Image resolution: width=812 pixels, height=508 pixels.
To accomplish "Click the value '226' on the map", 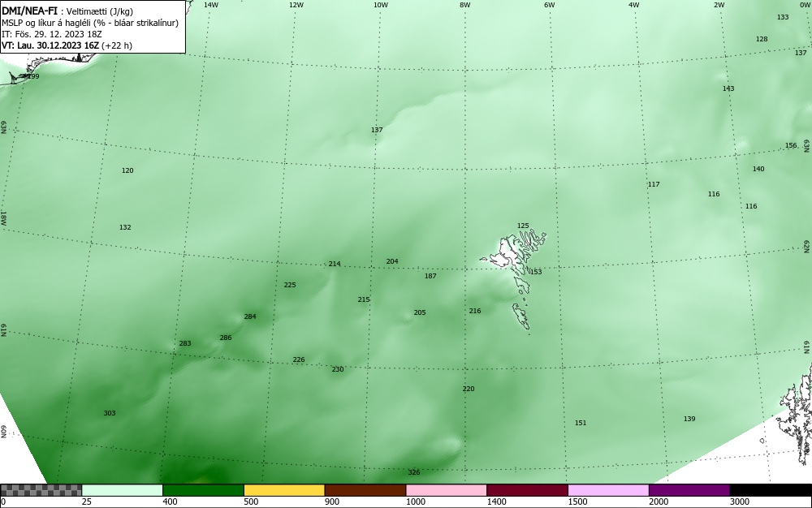I will pos(299,359).
